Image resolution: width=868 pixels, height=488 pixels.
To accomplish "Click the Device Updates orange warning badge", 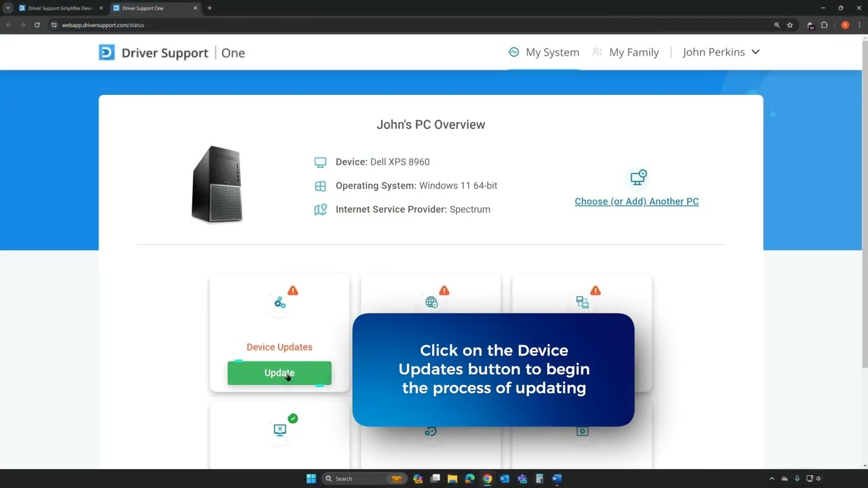I will (293, 291).
